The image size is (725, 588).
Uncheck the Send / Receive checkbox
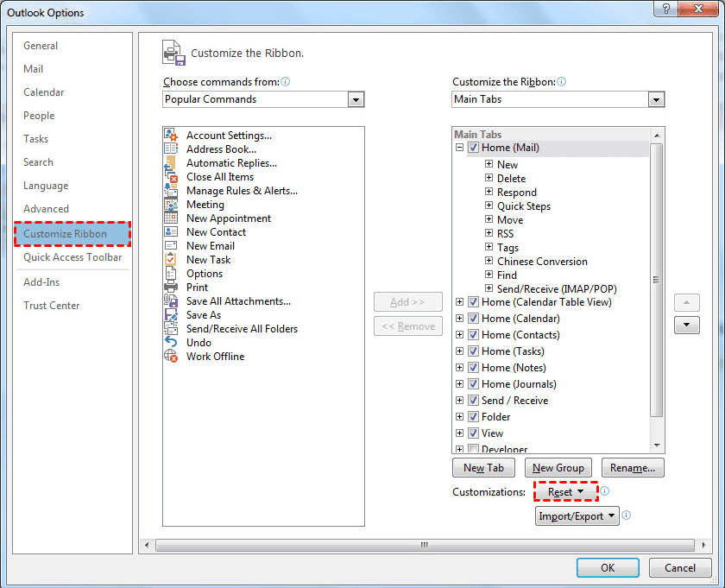(x=473, y=400)
